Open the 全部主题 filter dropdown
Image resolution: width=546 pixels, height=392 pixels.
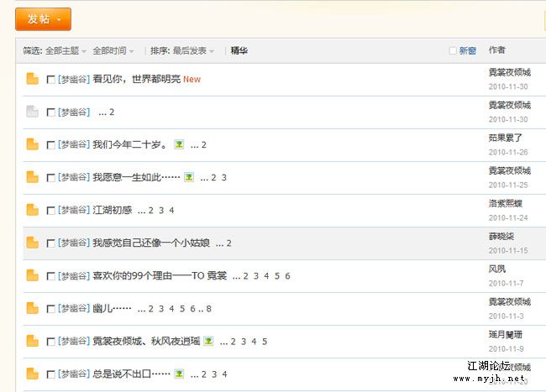pyautogui.click(x=66, y=50)
